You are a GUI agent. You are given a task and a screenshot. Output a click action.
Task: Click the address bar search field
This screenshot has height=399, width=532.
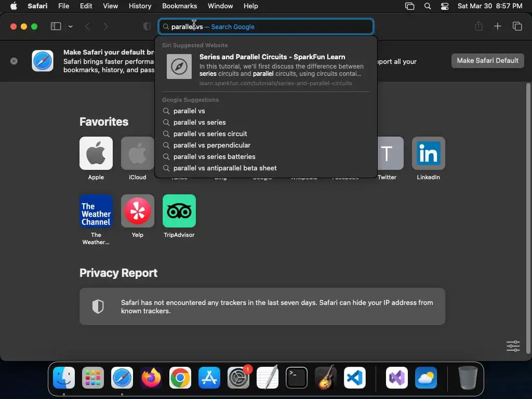tap(266, 26)
